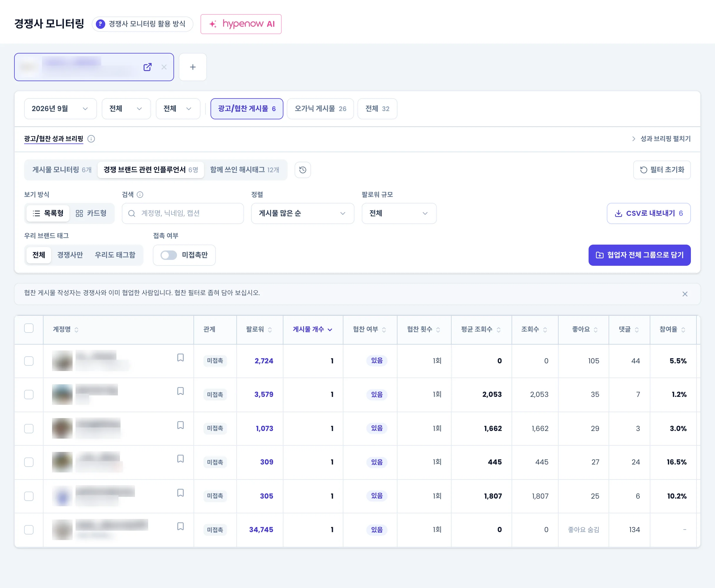The width and height of the screenshot is (715, 588).
Task: Sort by 계정명 column arrows
Action: tap(76, 330)
